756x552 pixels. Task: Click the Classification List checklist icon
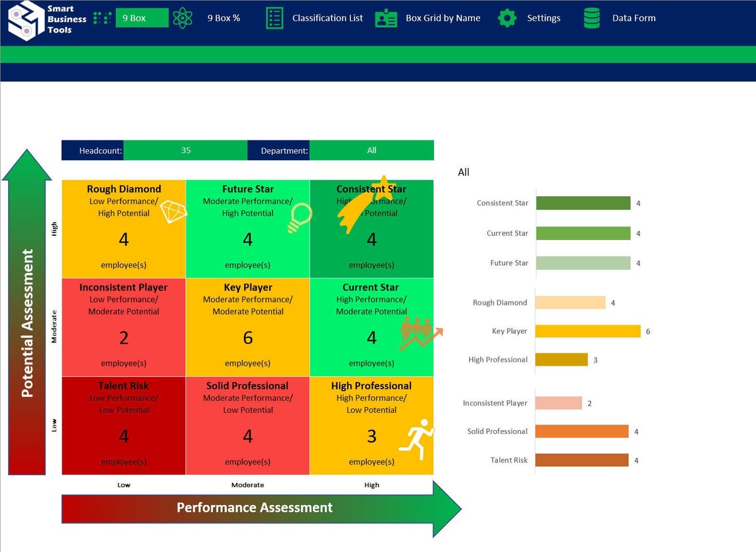click(x=274, y=18)
